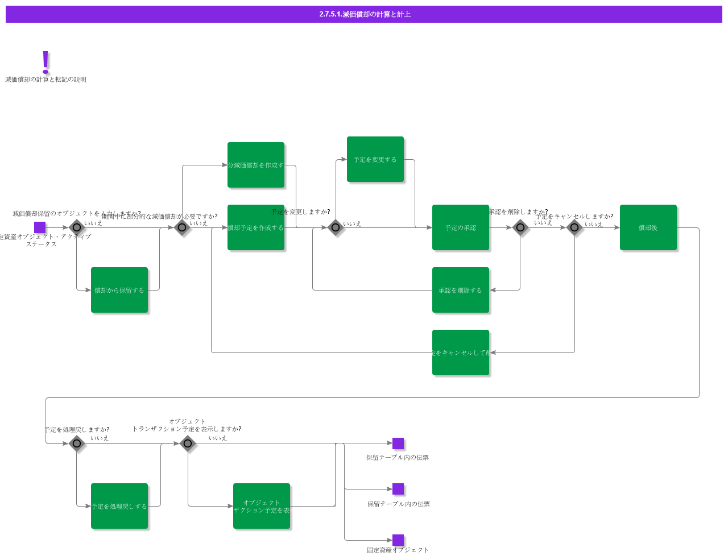Click the diagram title 2.7.5.1.減価償却の計算と計上
The width and height of the screenshot is (728, 560).
365,14
